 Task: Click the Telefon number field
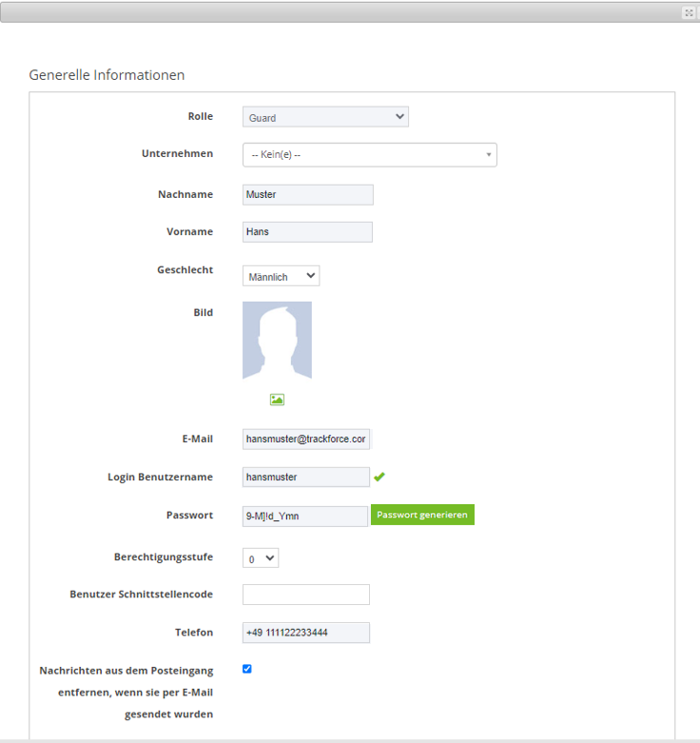(306, 633)
